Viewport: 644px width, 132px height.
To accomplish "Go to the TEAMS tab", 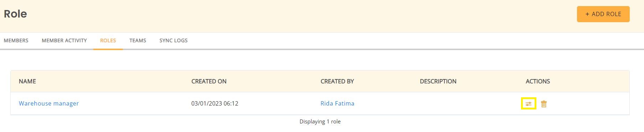I will (x=138, y=40).
